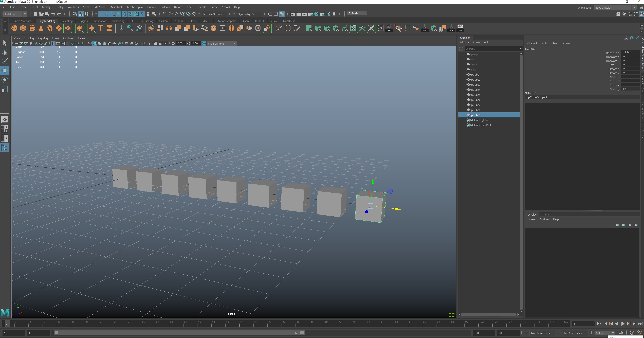Open the sRGB gamma dropdown
This screenshot has height=338, width=644.
coord(235,44)
